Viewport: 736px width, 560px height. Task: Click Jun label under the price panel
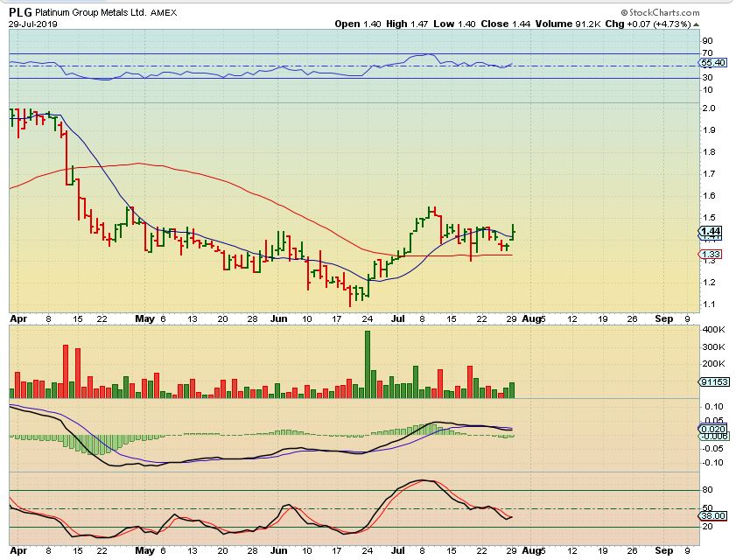(279, 318)
